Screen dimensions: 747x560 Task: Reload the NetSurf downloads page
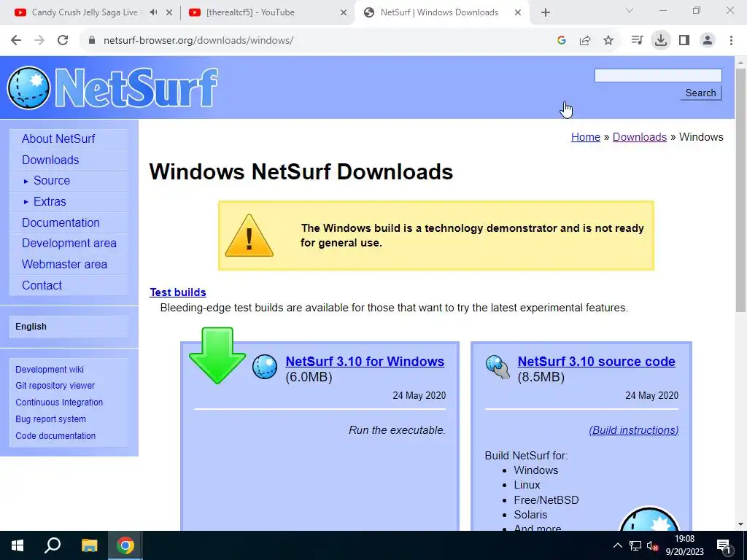(63, 41)
